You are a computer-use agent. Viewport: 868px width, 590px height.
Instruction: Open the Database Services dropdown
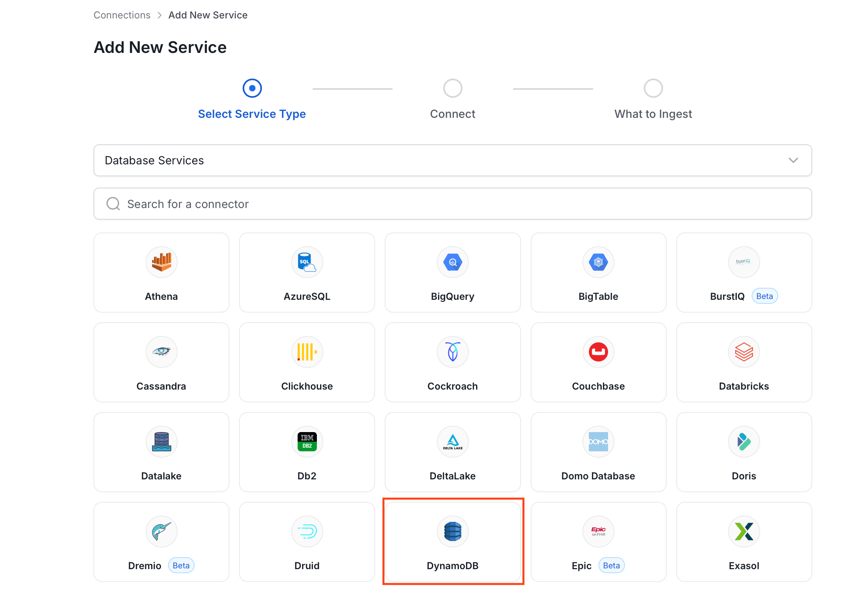point(453,160)
